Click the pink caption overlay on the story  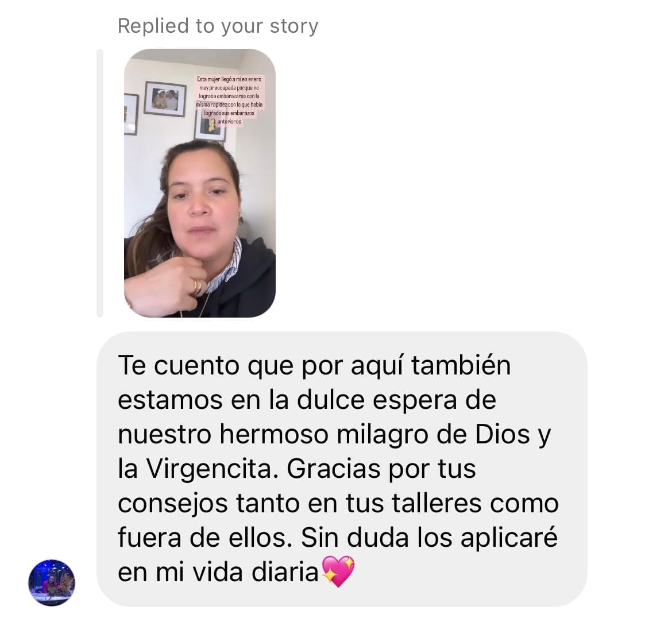pyautogui.click(x=229, y=101)
